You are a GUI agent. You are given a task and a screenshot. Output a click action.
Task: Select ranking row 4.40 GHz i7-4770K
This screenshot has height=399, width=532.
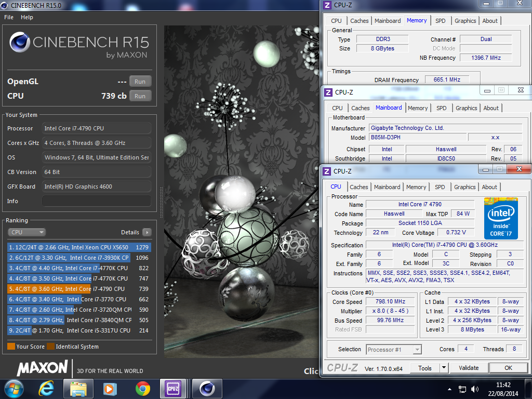[x=79, y=268]
